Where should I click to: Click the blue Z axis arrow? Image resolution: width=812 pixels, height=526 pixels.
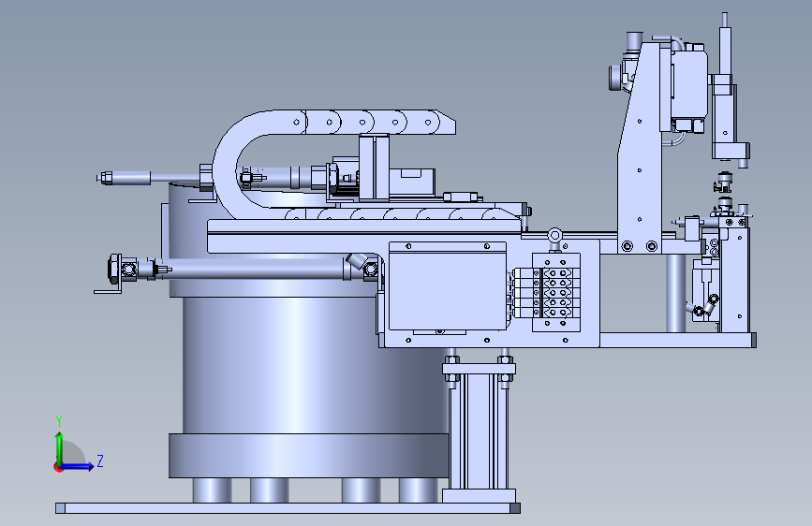pos(78,466)
